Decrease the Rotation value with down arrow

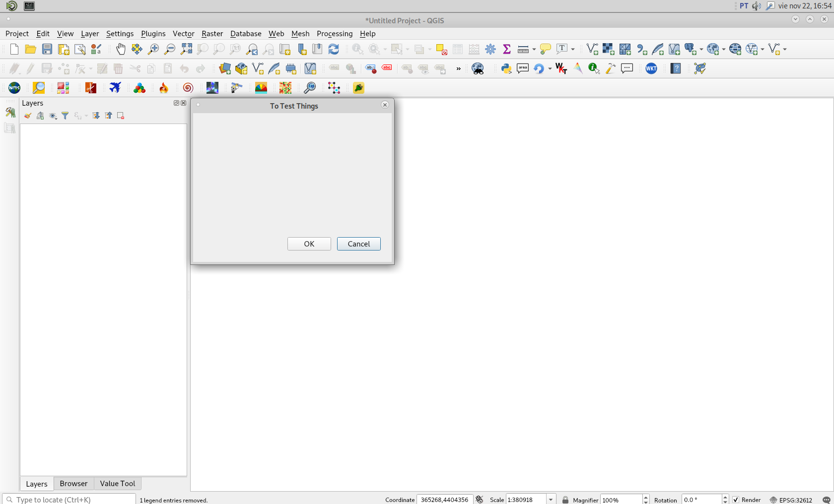[725, 502]
